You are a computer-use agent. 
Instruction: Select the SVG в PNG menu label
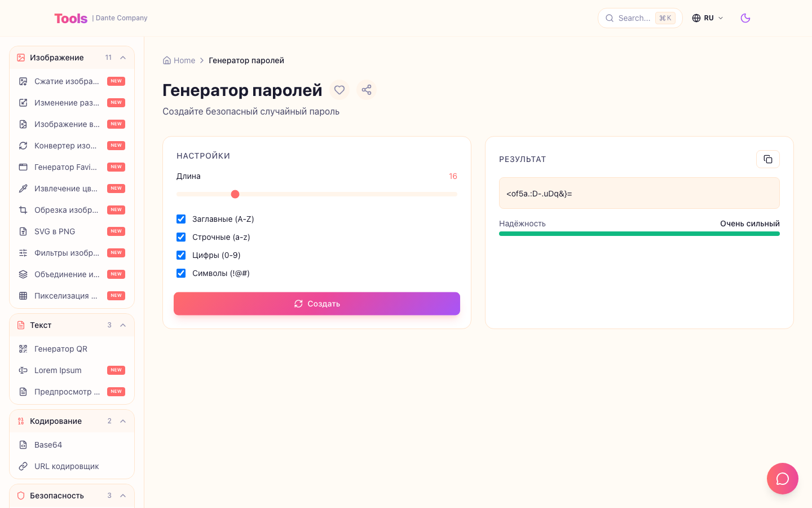(x=55, y=231)
